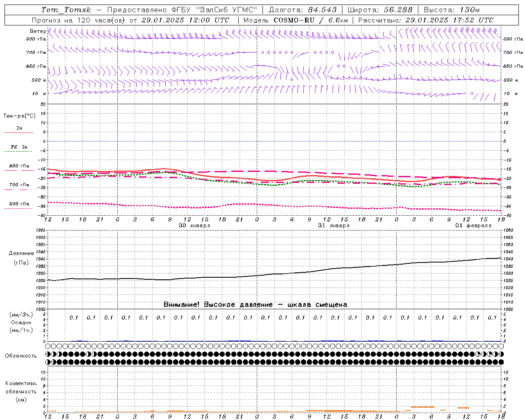Click the '500 м' wind level label on the left
The image size is (525, 420).
coord(39,80)
